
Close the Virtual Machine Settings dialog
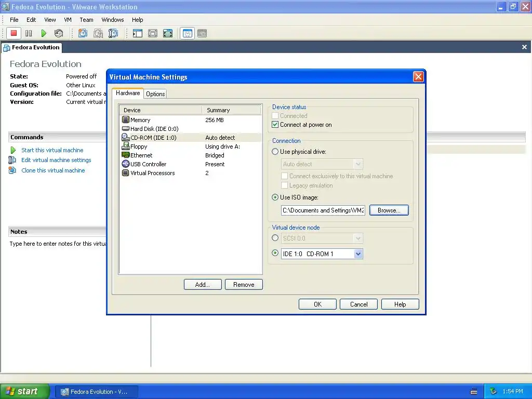(x=418, y=77)
